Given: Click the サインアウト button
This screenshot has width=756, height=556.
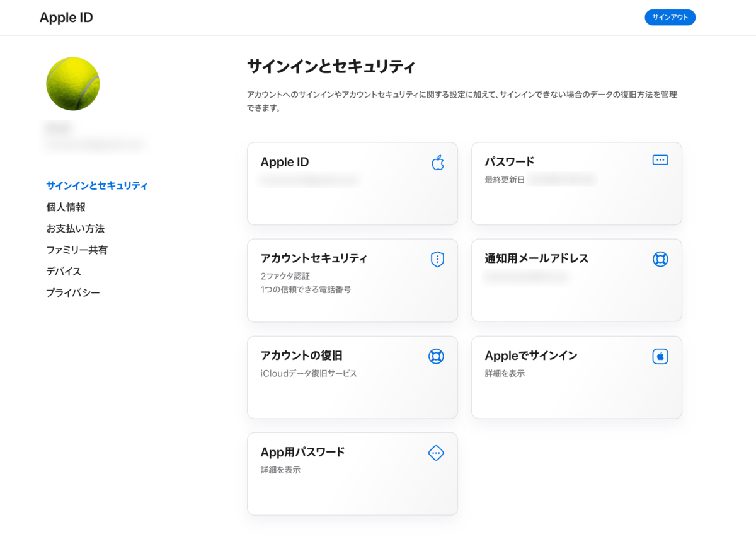Looking at the screenshot, I should (x=670, y=18).
